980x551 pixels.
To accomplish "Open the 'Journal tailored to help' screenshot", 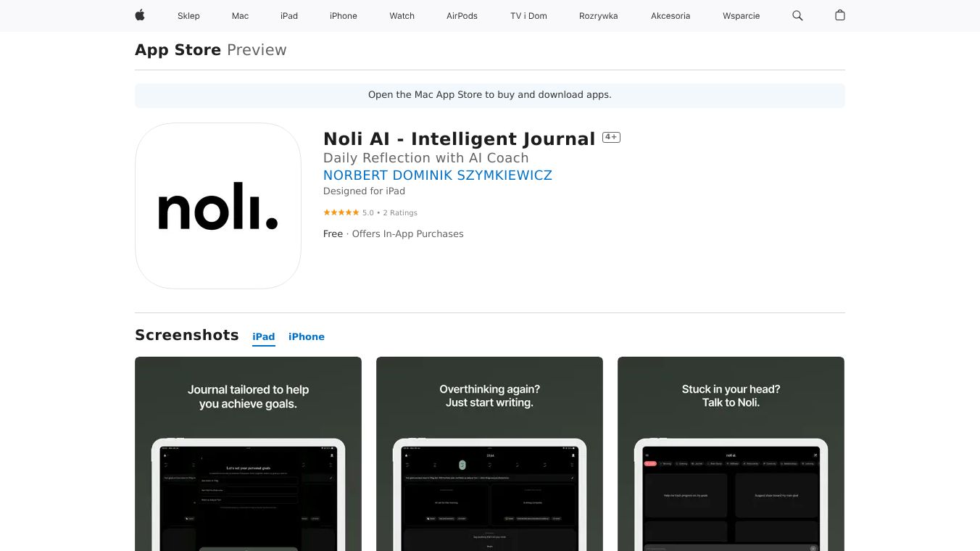I will [248, 454].
